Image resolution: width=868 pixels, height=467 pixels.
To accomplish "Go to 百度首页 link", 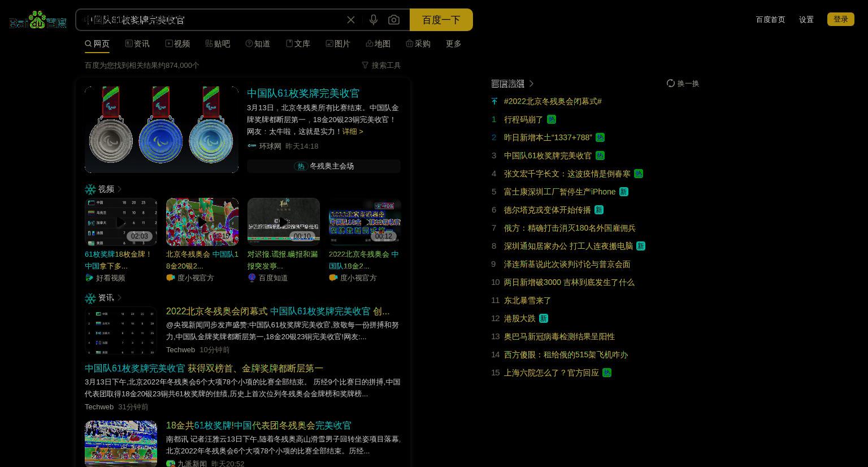I will (770, 19).
